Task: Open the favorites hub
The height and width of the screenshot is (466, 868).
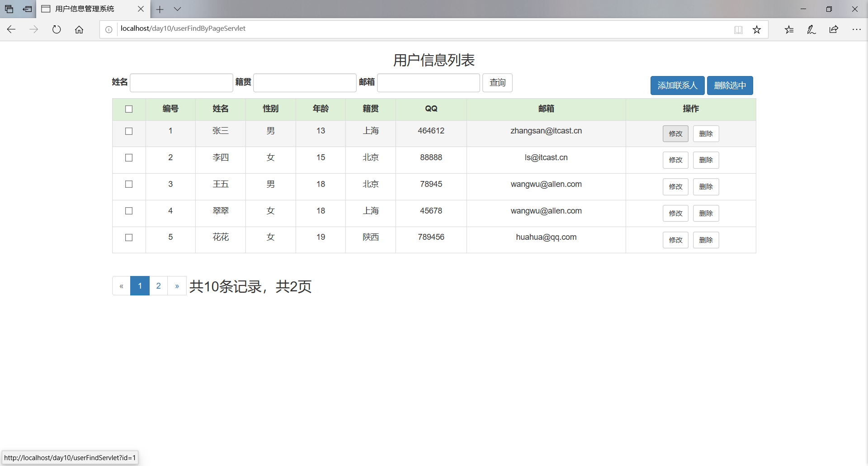Action: pos(789,29)
